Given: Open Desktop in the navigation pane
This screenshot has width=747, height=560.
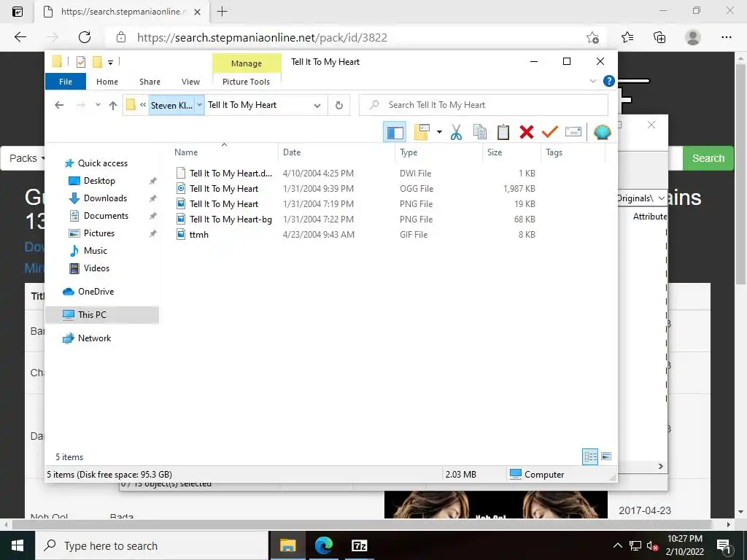Looking at the screenshot, I should 99,181.
